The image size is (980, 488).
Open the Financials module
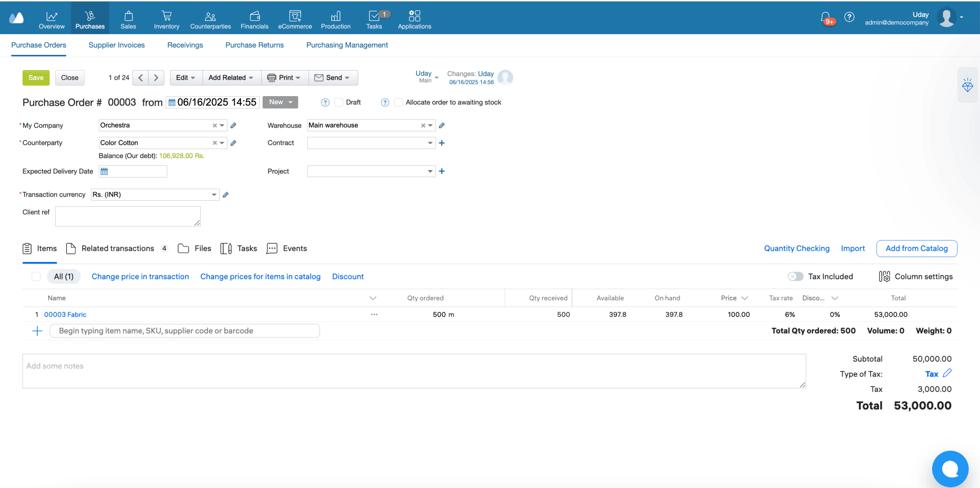pyautogui.click(x=255, y=19)
